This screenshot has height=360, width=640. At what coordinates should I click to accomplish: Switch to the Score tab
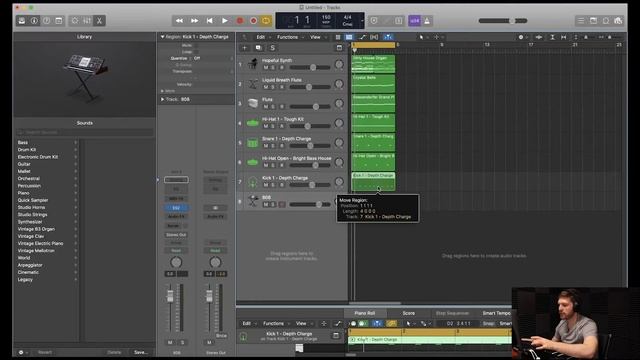[x=409, y=313]
